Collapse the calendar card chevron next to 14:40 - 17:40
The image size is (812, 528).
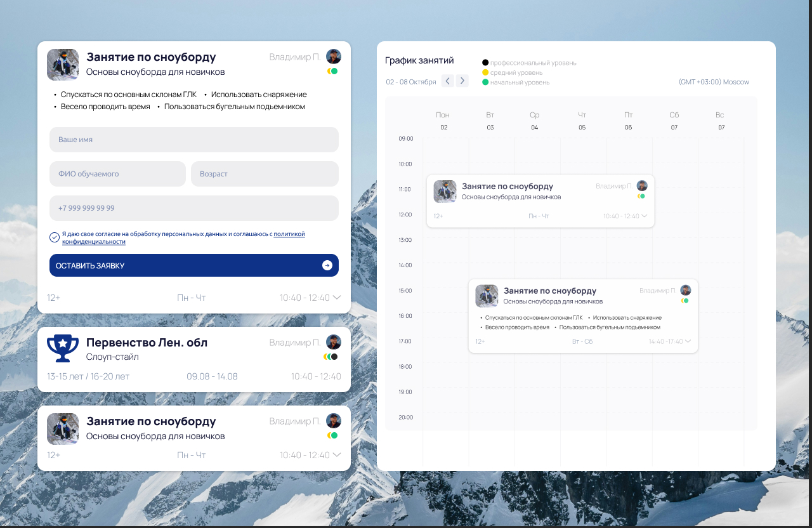pyautogui.click(x=688, y=341)
